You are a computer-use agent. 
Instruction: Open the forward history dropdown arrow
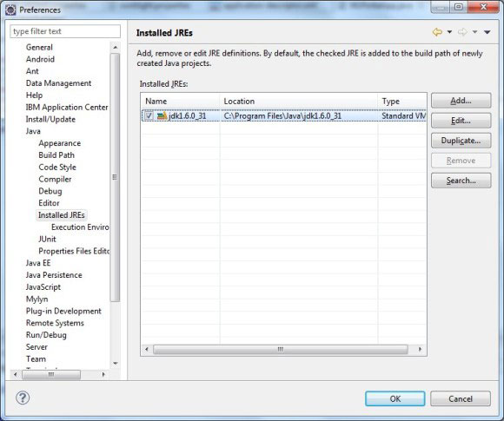coord(474,32)
